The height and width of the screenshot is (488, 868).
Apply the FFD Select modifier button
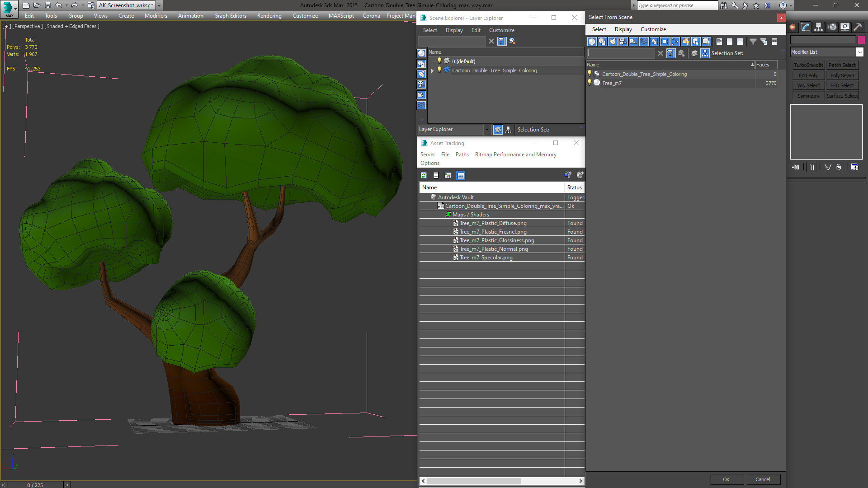[842, 85]
